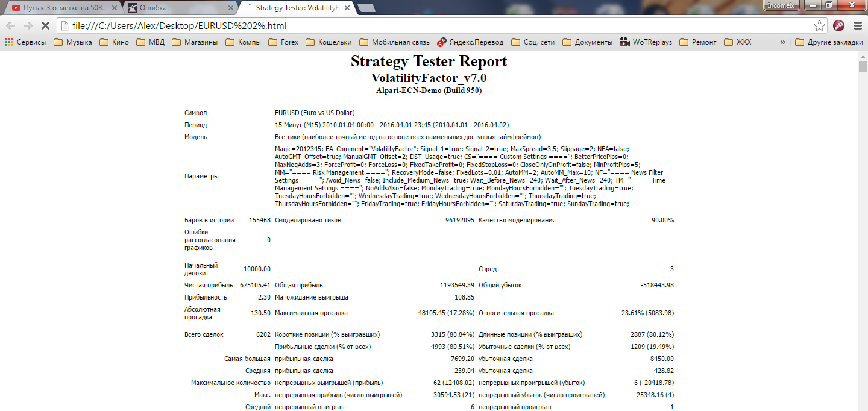Image resolution: width=868 pixels, height=411 pixels.
Task: Click largest loss trade value -8450.00
Action: pyautogui.click(x=661, y=359)
